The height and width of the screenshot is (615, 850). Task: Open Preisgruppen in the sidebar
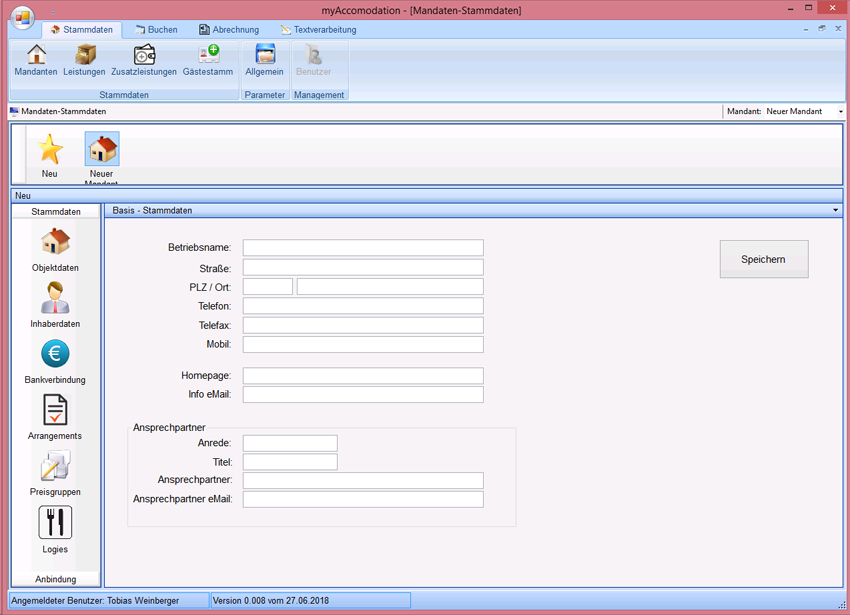click(55, 473)
